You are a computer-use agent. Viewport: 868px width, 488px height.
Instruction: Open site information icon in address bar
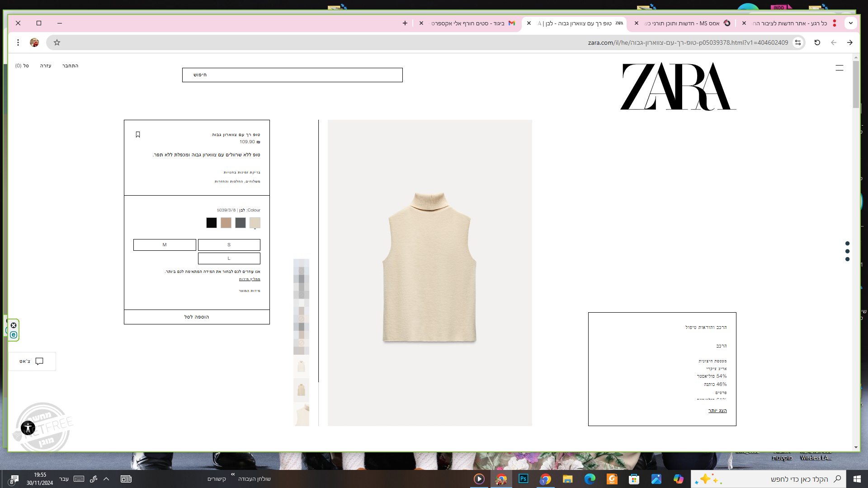click(x=798, y=42)
